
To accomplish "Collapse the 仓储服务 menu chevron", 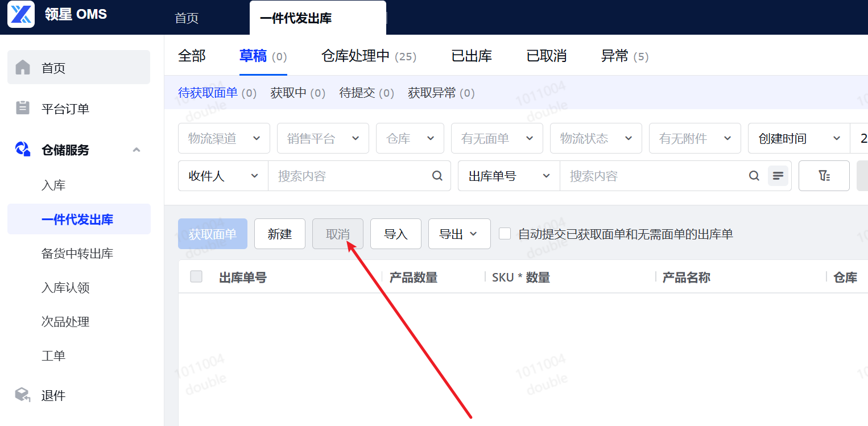I will click(x=137, y=150).
